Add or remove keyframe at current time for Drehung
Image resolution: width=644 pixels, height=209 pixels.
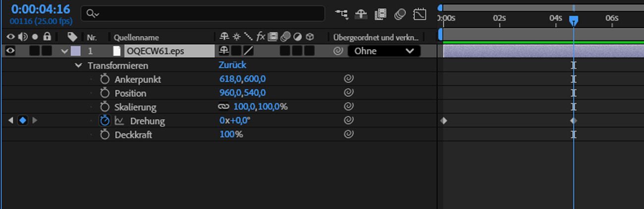(x=23, y=120)
